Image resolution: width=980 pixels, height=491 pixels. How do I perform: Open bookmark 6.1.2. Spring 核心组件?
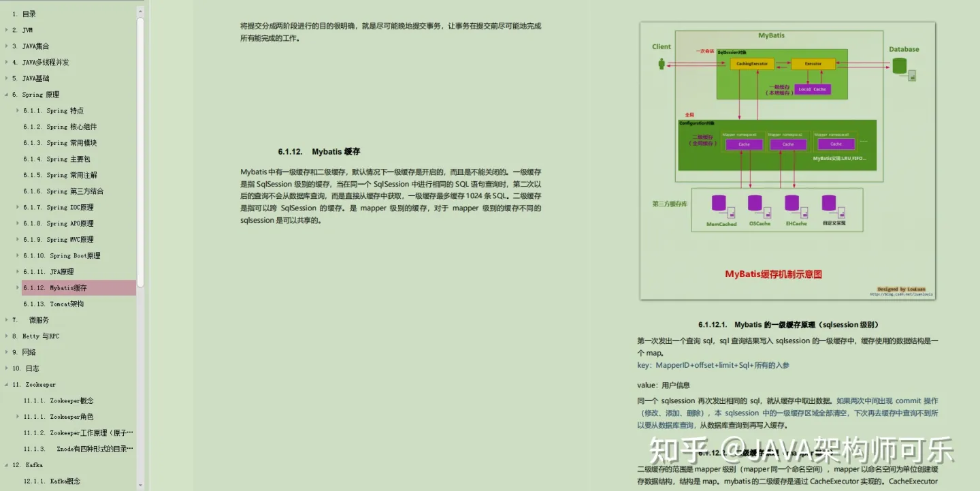60,127
